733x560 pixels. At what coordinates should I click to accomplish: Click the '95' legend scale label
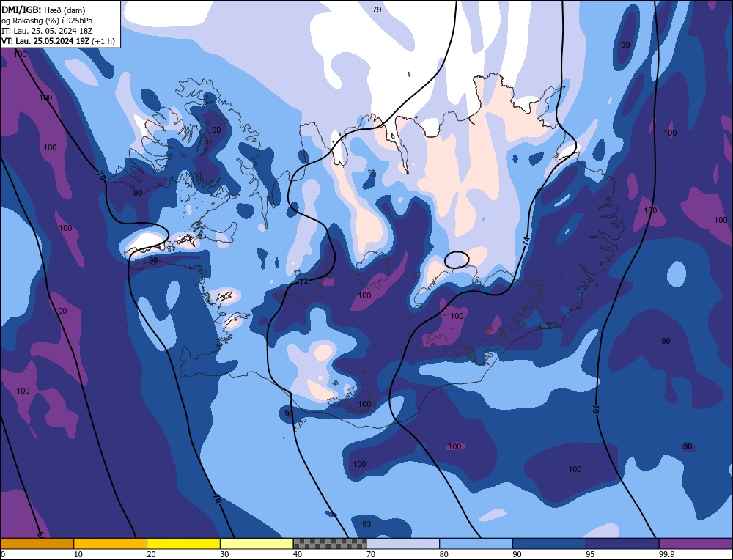[x=590, y=554]
